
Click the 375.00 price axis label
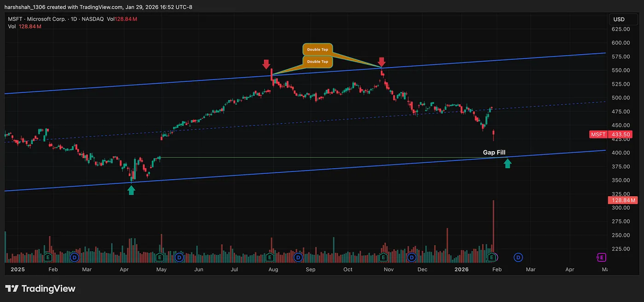tap(621, 166)
